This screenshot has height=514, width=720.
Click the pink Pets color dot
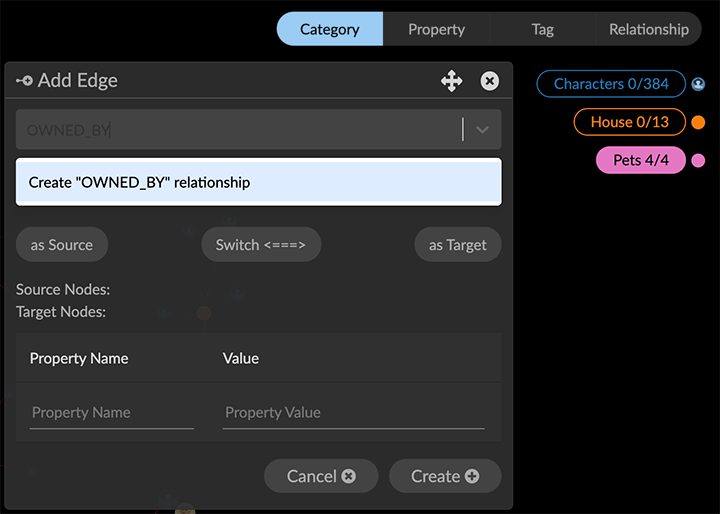pos(698,161)
